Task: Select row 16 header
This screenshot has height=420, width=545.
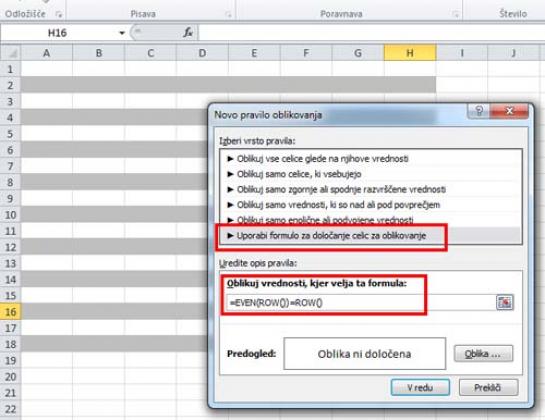Action: (10, 312)
